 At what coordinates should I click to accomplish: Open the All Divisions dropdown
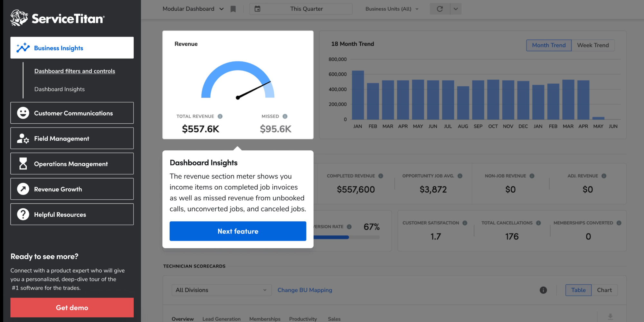[222, 290]
